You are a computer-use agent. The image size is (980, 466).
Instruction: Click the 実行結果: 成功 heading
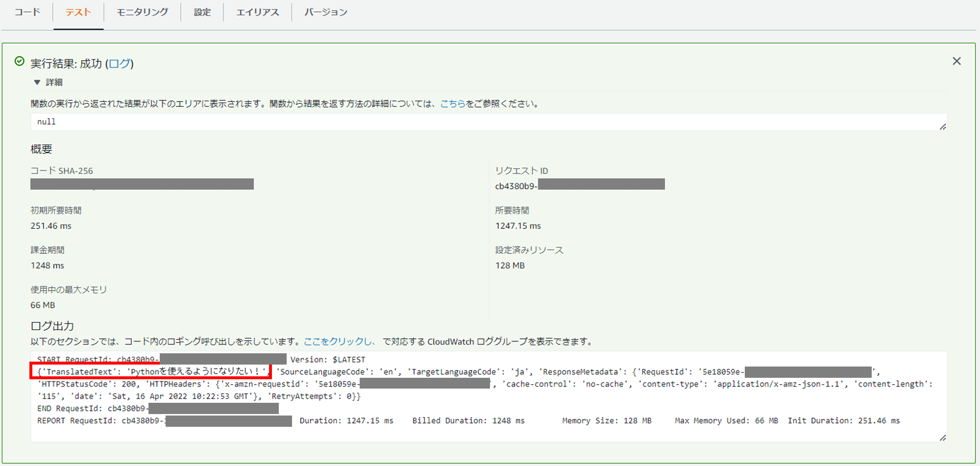(x=65, y=63)
